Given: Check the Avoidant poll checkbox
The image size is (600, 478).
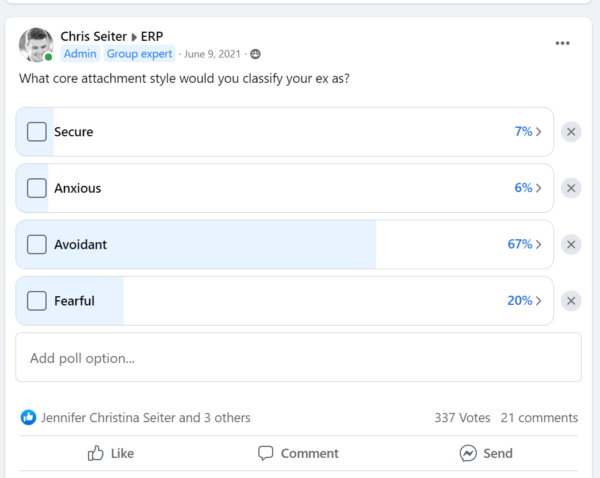Looking at the screenshot, I should (37, 245).
